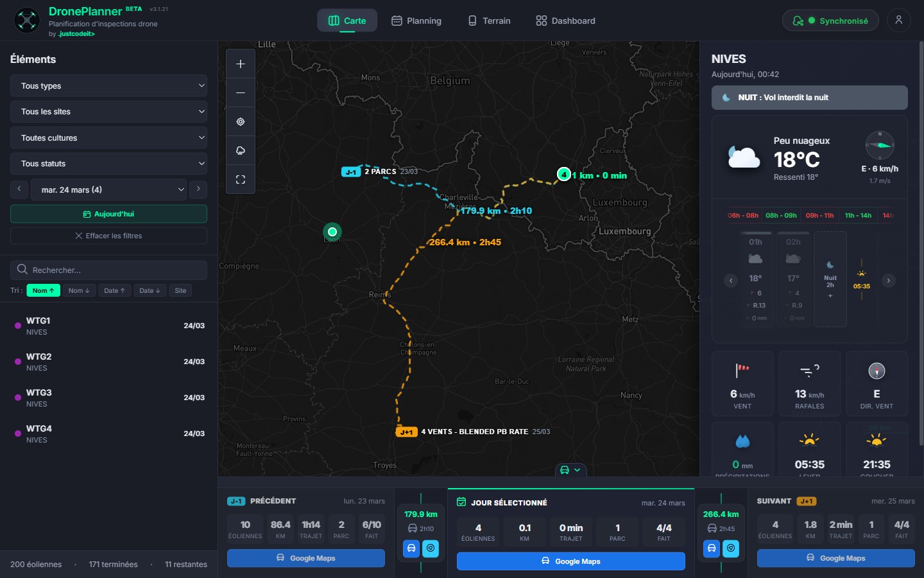Open the mar. 24 mars (4) date dropdown
The width and height of the screenshot is (924, 578).
109,189
